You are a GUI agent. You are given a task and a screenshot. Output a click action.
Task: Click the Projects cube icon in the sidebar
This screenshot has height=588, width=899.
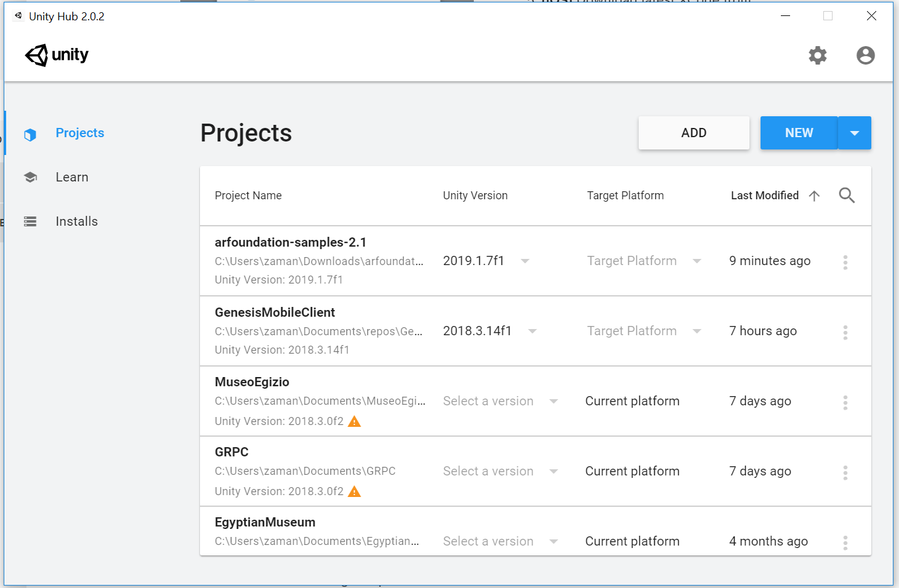coord(30,135)
